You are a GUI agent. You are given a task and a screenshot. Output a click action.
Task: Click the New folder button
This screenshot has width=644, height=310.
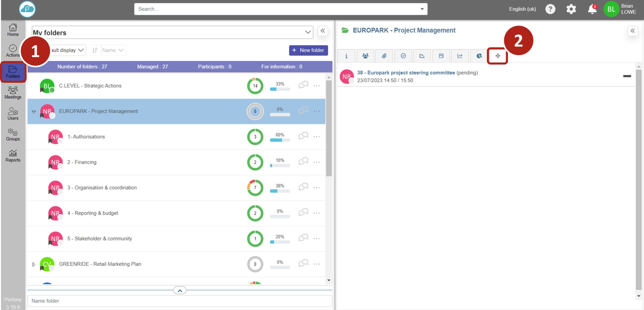point(308,50)
